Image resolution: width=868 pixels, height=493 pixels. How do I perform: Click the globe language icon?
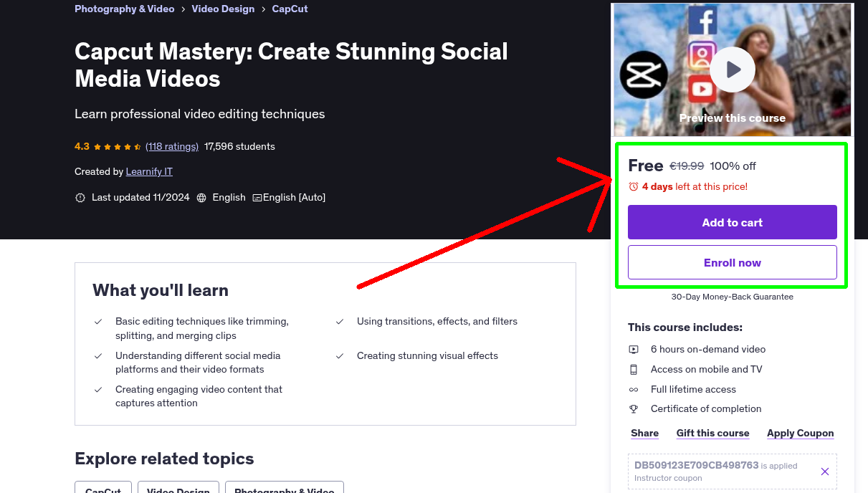[x=201, y=198]
